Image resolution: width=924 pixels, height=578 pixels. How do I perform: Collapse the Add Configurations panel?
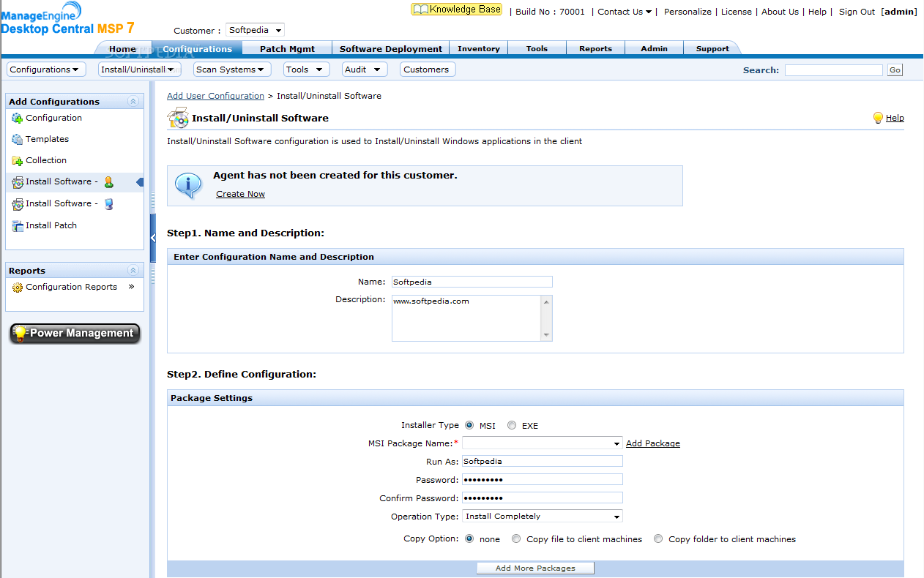click(133, 102)
